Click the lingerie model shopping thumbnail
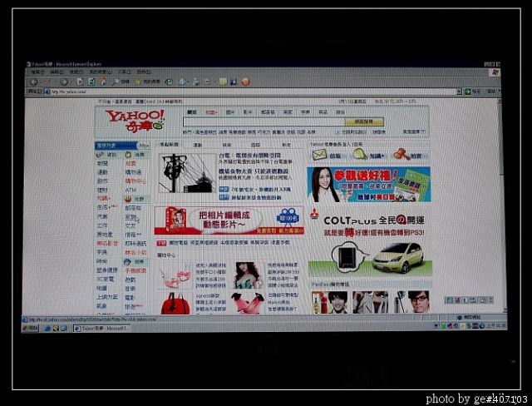The width and height of the screenshot is (532, 406). tap(248, 275)
